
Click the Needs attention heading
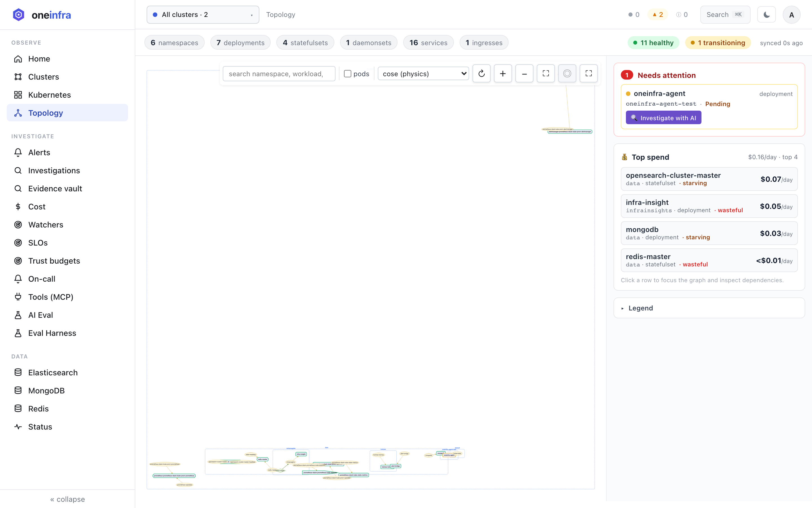pyautogui.click(x=667, y=75)
